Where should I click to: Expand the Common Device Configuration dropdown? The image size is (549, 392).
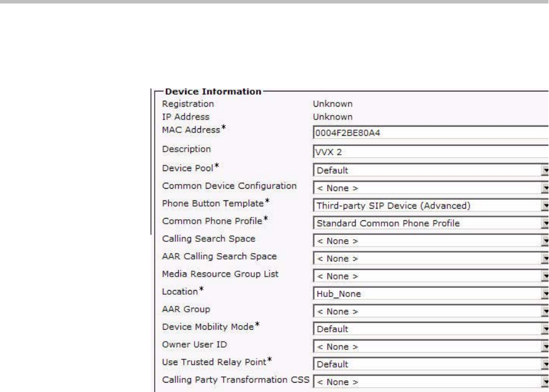click(431, 189)
